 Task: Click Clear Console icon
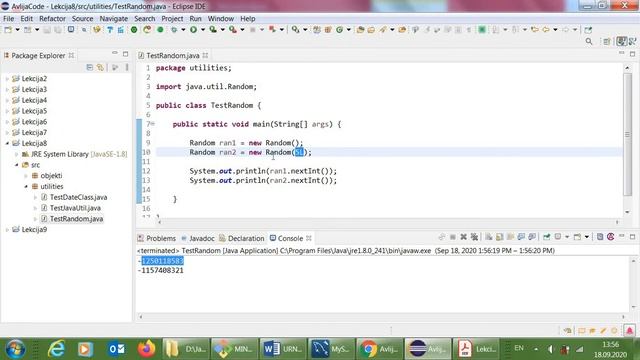click(x=489, y=237)
